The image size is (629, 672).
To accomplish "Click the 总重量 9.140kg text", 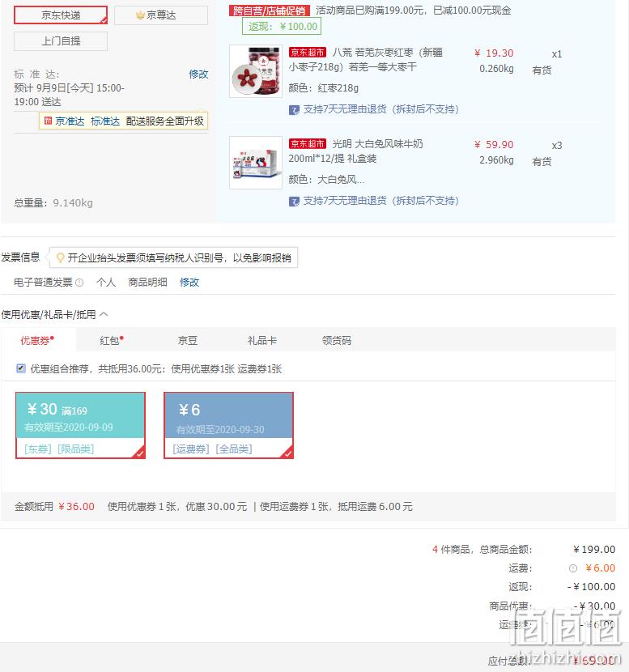I will point(53,203).
